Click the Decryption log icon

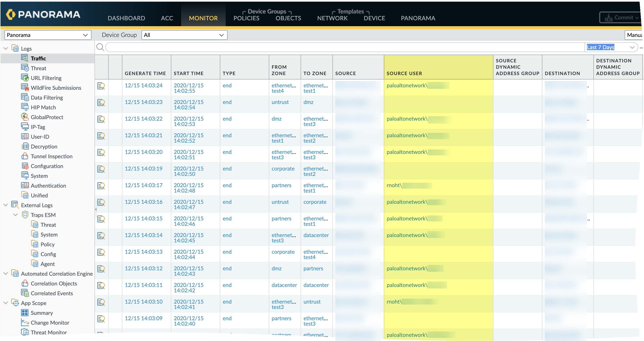click(25, 146)
